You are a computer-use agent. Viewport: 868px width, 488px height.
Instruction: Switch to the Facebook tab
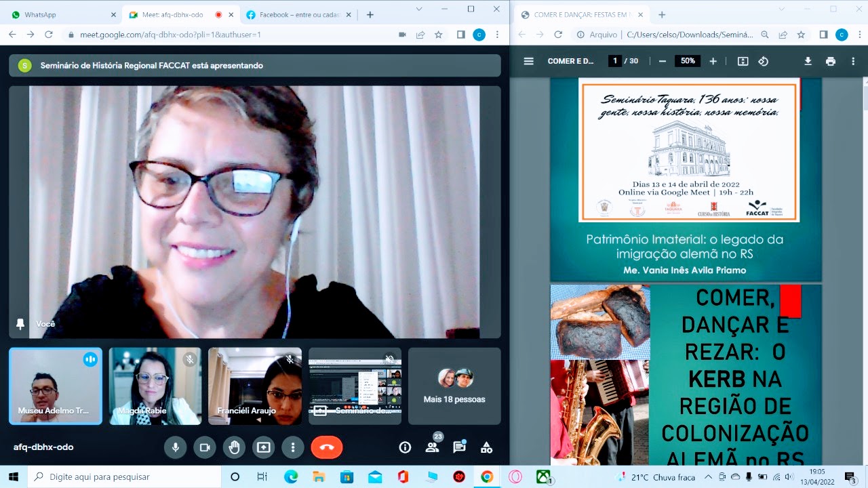click(x=298, y=15)
